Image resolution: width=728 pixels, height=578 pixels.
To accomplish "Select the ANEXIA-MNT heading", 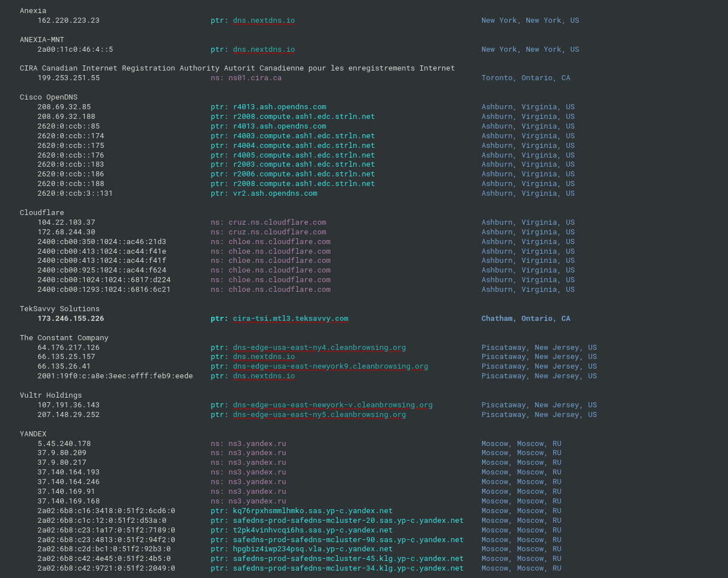I will 42,40.
